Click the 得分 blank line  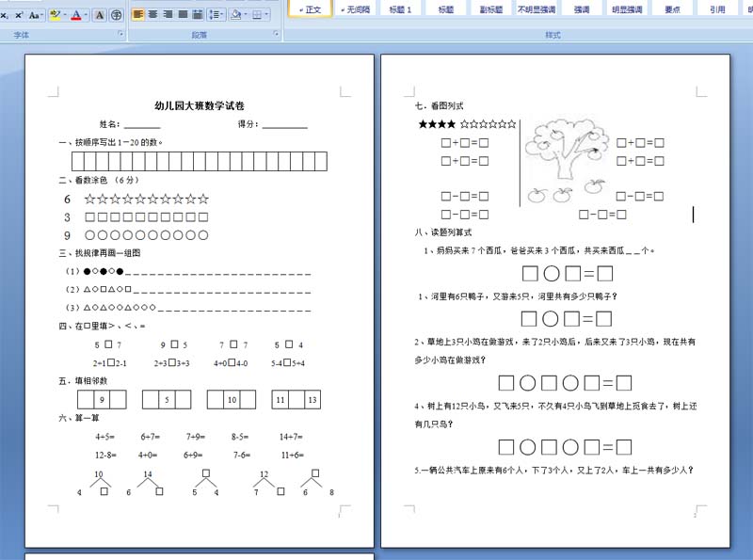pyautogui.click(x=285, y=125)
